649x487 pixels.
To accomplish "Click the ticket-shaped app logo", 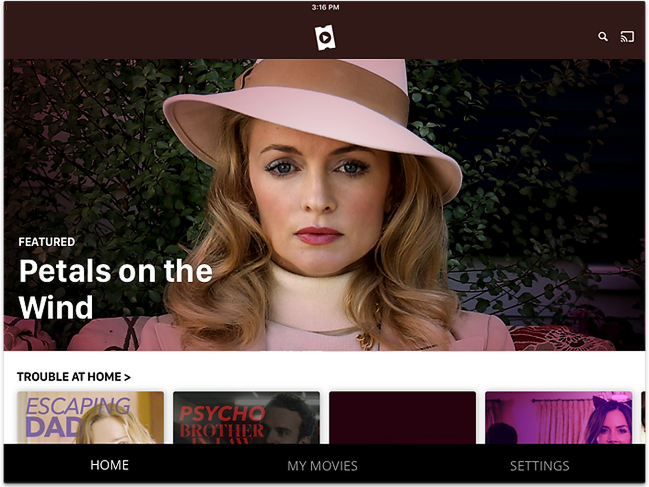I will pos(325,38).
